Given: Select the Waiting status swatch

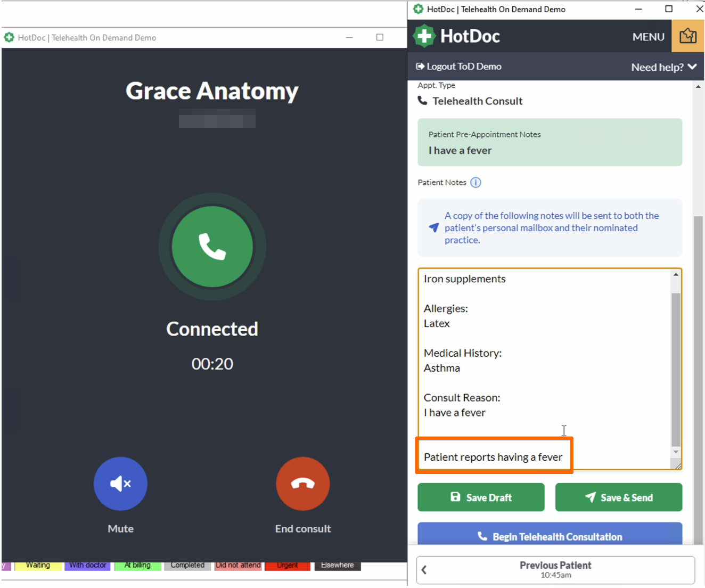Looking at the screenshot, I should 38,565.
